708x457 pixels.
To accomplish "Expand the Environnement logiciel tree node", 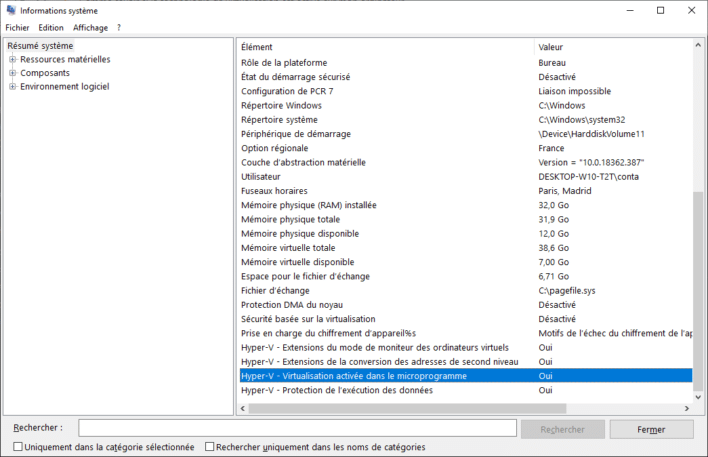I will pyautogui.click(x=12, y=87).
